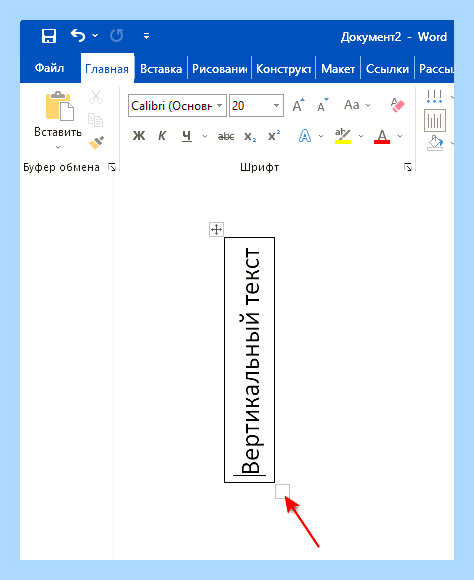
Task: Open font color dropdown arrow
Action: click(x=400, y=136)
